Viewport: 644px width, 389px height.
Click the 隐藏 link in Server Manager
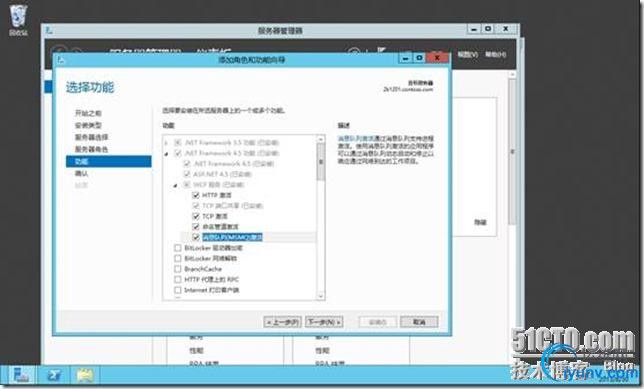tap(480, 222)
